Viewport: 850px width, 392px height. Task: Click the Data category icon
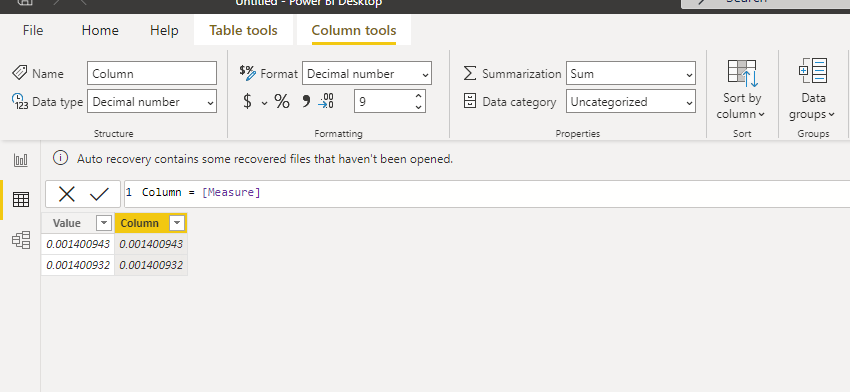470,101
